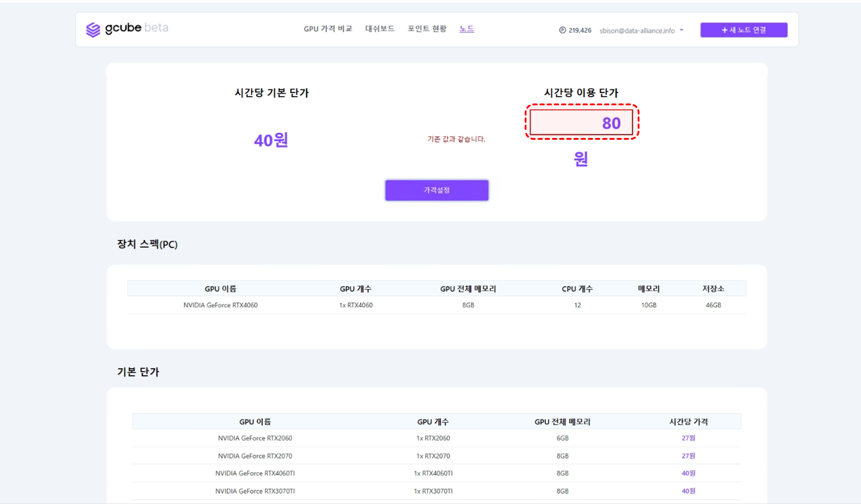Click the 장치 스펙(PC) section title

tap(147, 244)
